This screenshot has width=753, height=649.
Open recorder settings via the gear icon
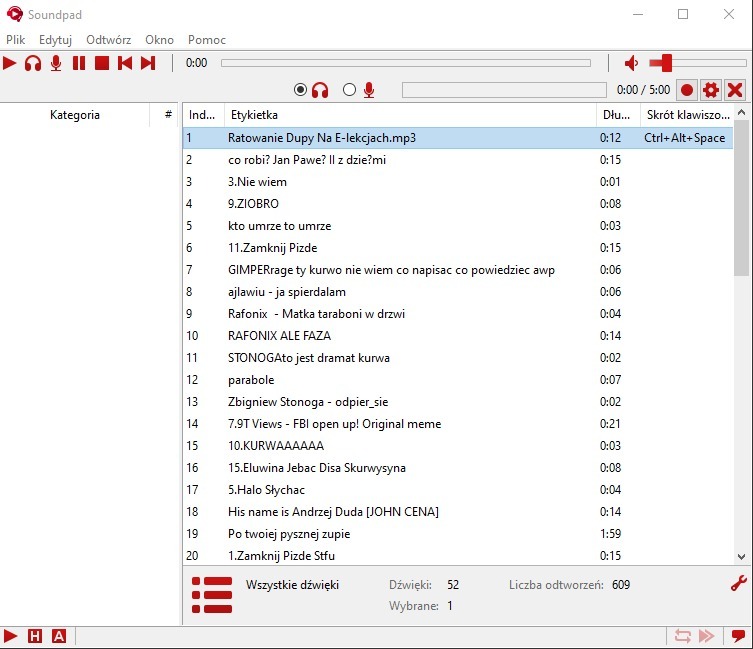coord(711,90)
